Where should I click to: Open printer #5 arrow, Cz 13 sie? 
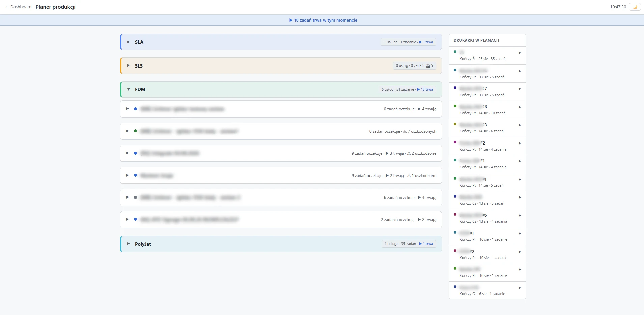520,216
